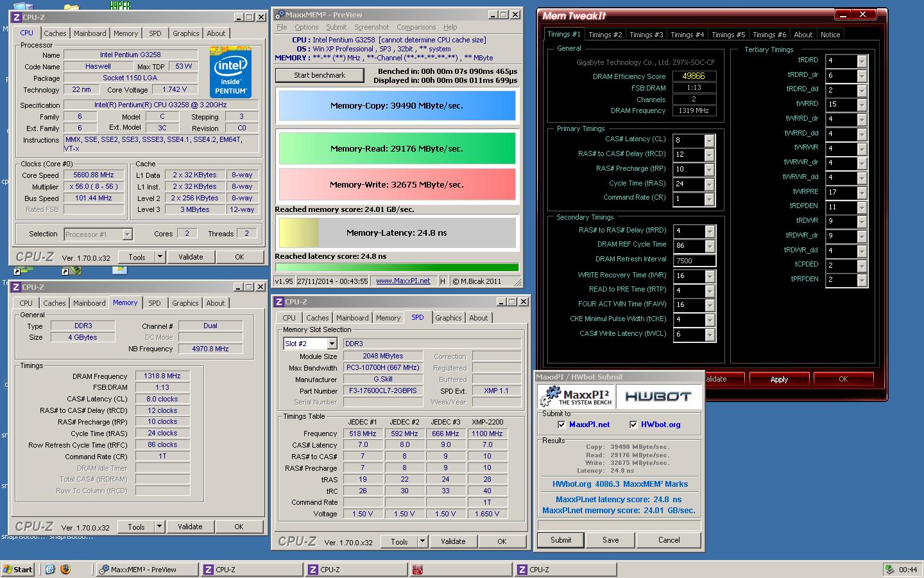Click the show desktop quick launch icon
This screenshot has width=924, height=578.
tap(51, 569)
